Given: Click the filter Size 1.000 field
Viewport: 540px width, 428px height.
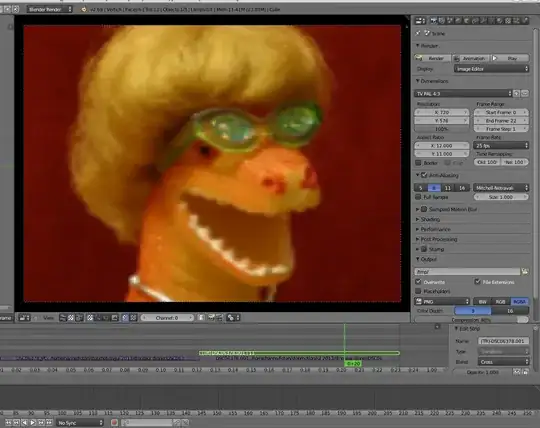Looking at the screenshot, I should pos(501,197).
